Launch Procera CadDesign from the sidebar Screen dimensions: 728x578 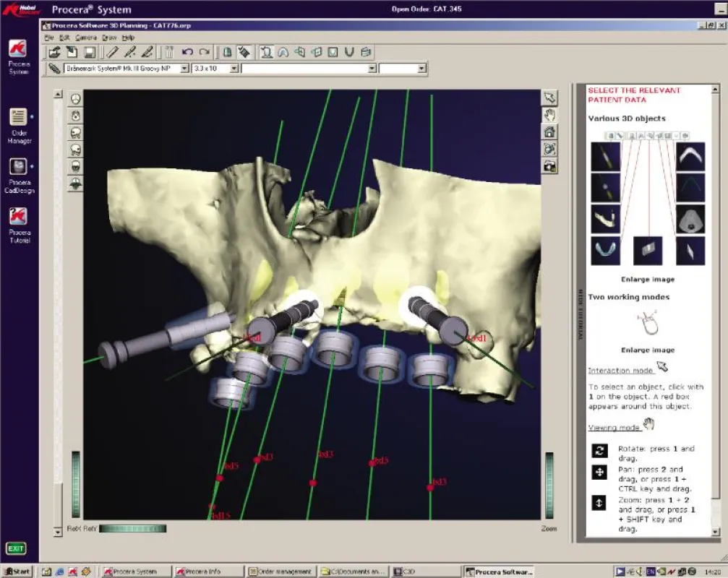[x=19, y=166]
